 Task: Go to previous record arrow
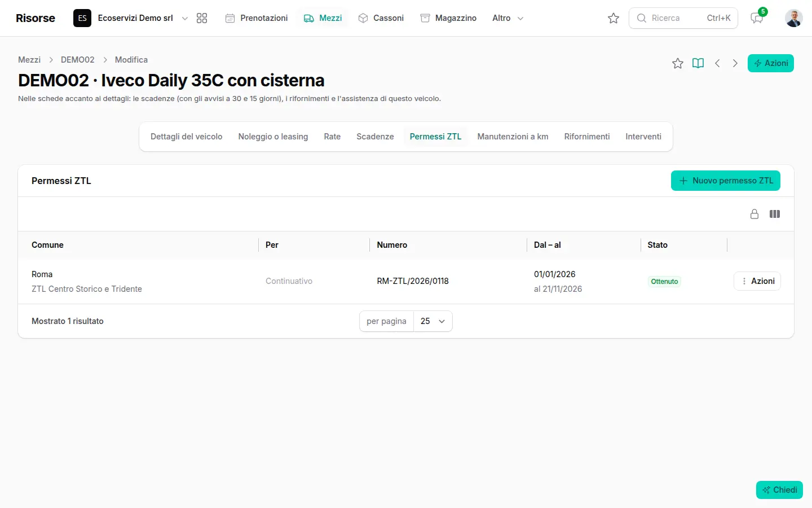coord(717,63)
